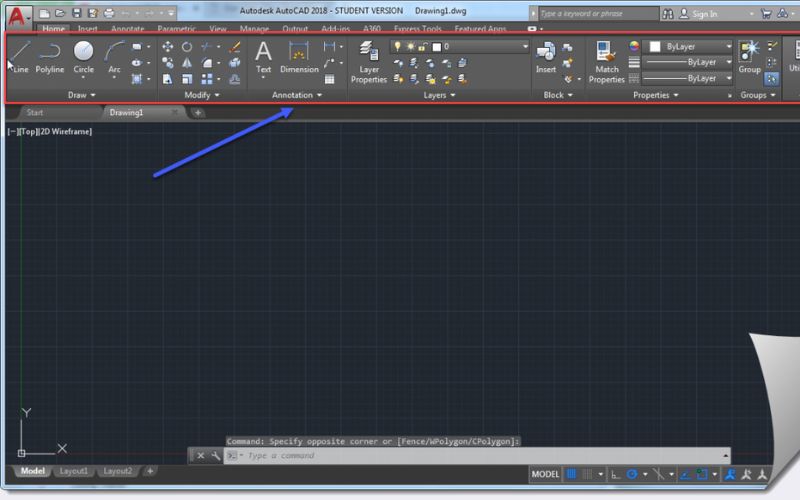Select the Text annotation tool
This screenshot has width=800, height=500.
264,56
